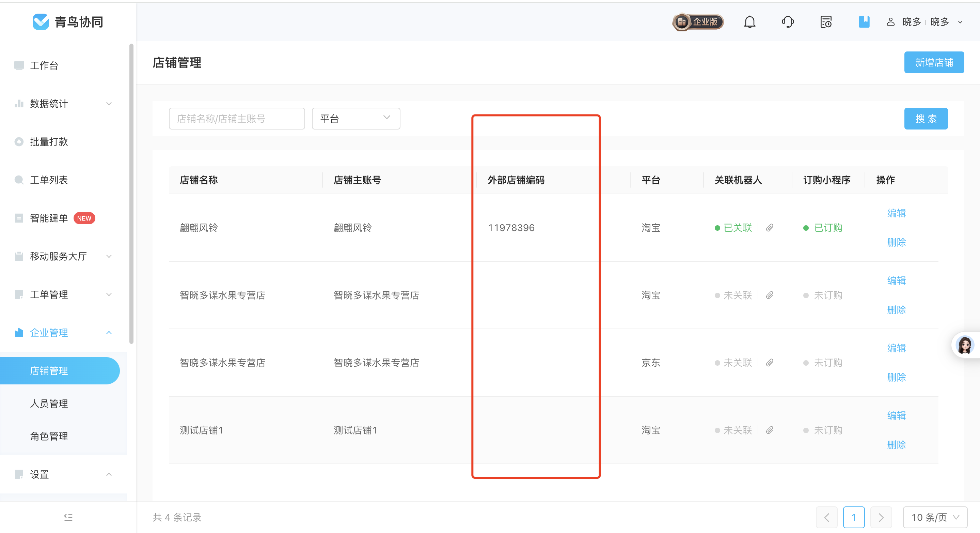
Task: Click paperclip icon in 测试店铺1 row
Action: point(770,430)
